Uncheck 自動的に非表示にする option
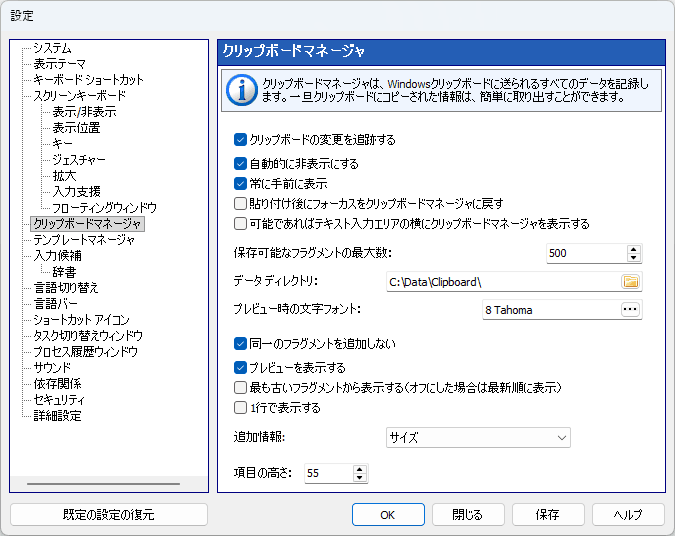 point(240,164)
